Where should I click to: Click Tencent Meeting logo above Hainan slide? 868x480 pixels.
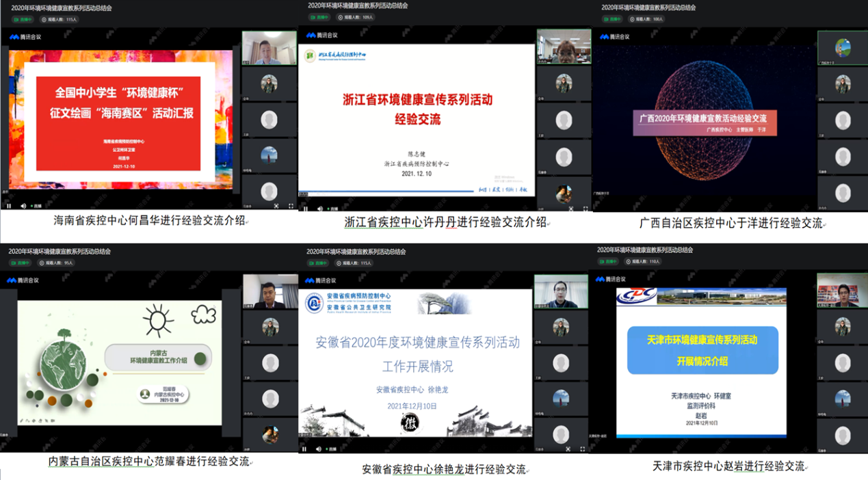pos(25,37)
